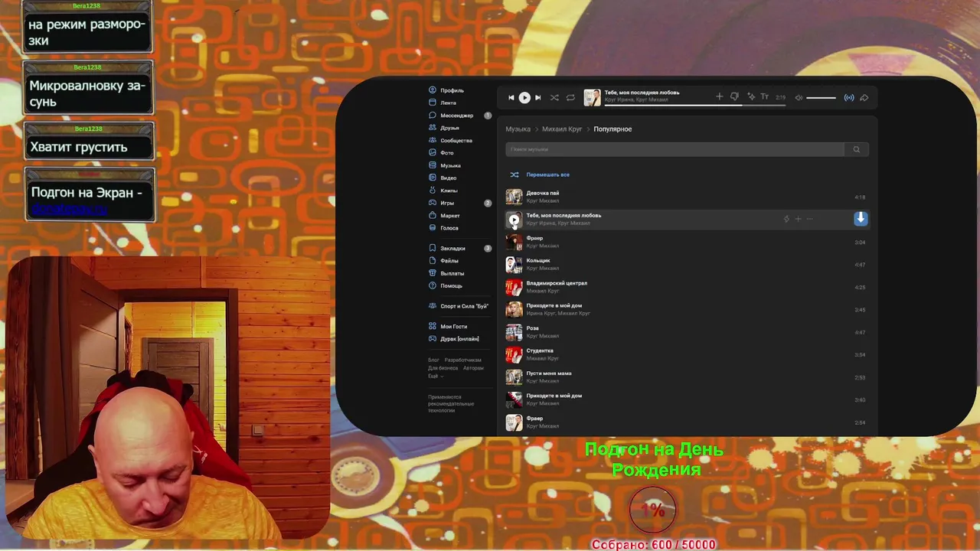980x551 pixels.
Task: Open Авторам footer link
Action: click(473, 368)
